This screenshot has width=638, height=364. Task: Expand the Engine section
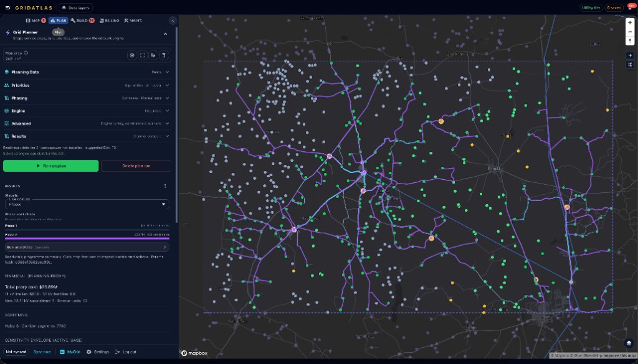tap(87, 111)
